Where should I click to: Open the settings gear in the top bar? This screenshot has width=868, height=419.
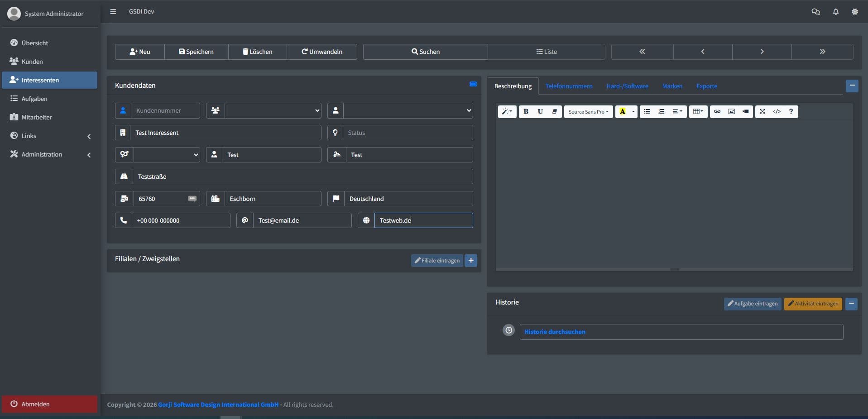pyautogui.click(x=855, y=12)
